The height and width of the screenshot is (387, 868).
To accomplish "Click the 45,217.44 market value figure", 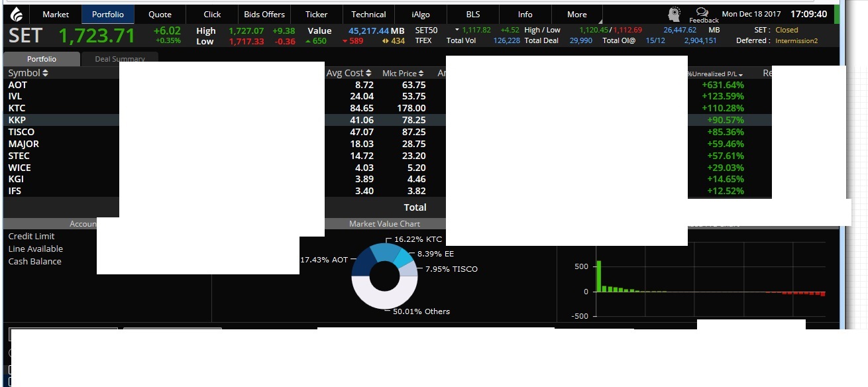I will point(368,30).
